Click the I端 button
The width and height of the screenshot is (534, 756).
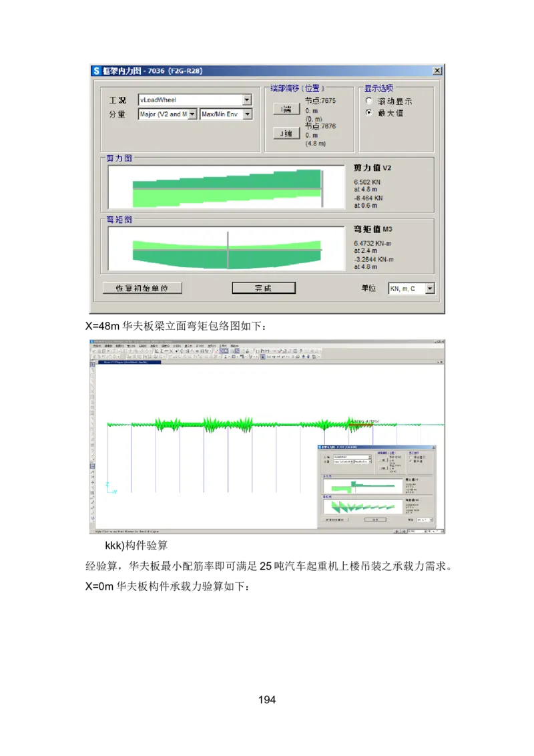286,110
